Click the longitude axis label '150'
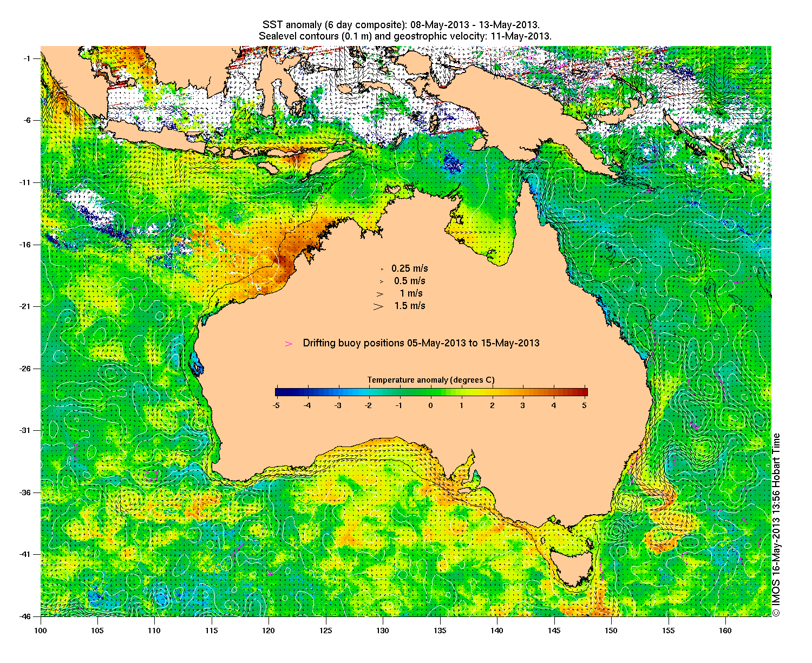The height and width of the screenshot is (663, 812). 611,631
